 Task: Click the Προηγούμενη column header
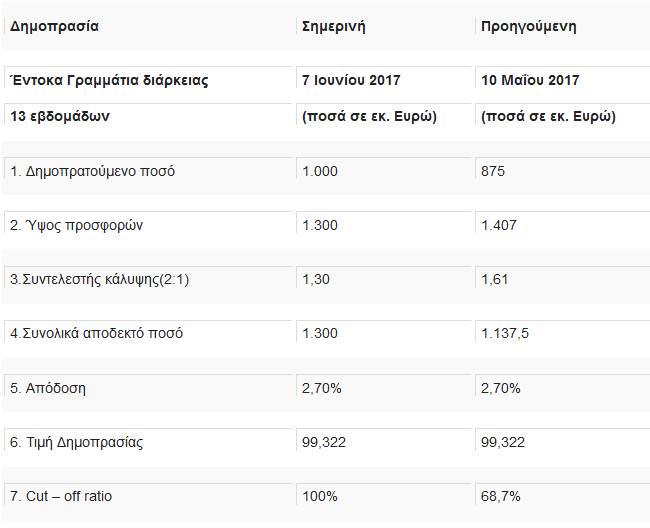[529, 26]
